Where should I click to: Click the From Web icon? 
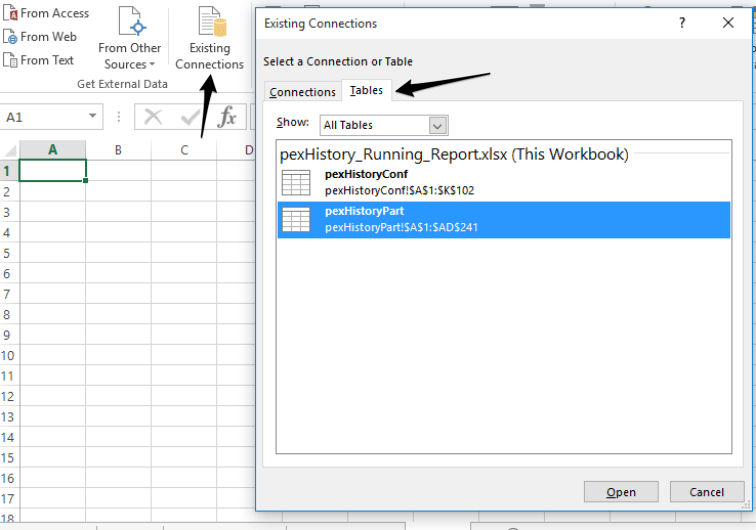pyautogui.click(x=10, y=37)
